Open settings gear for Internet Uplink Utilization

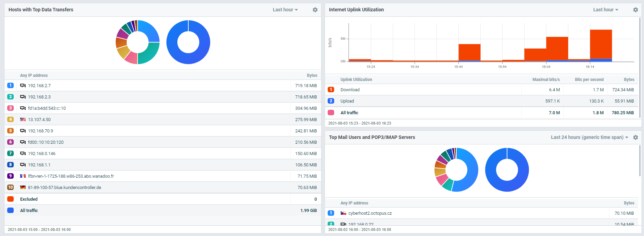coord(635,10)
